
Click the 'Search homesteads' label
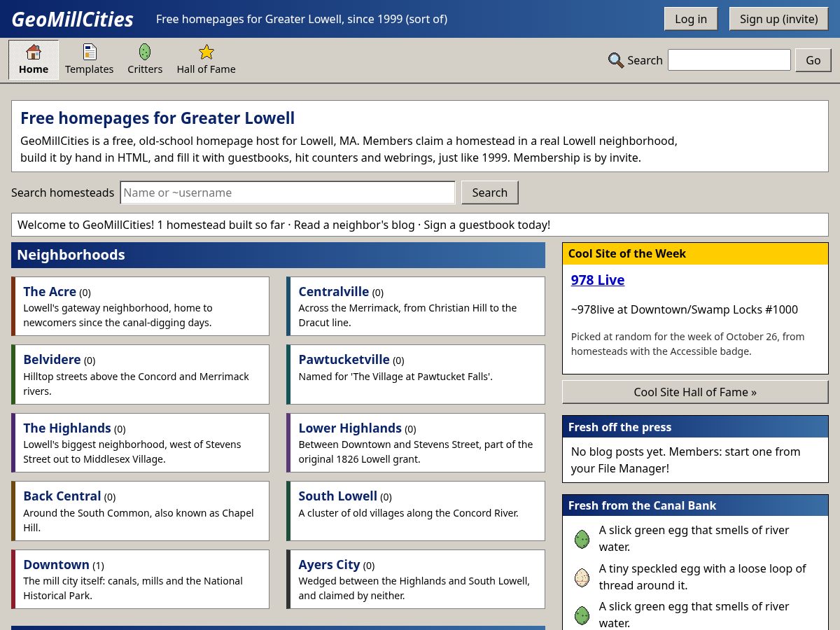coord(63,192)
